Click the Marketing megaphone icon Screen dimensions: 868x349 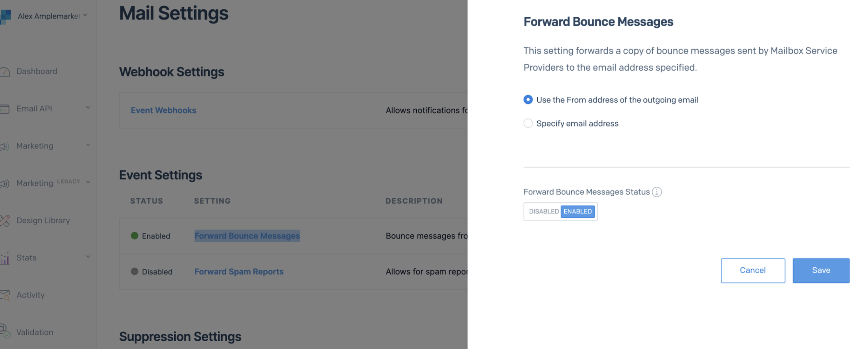click(5, 146)
